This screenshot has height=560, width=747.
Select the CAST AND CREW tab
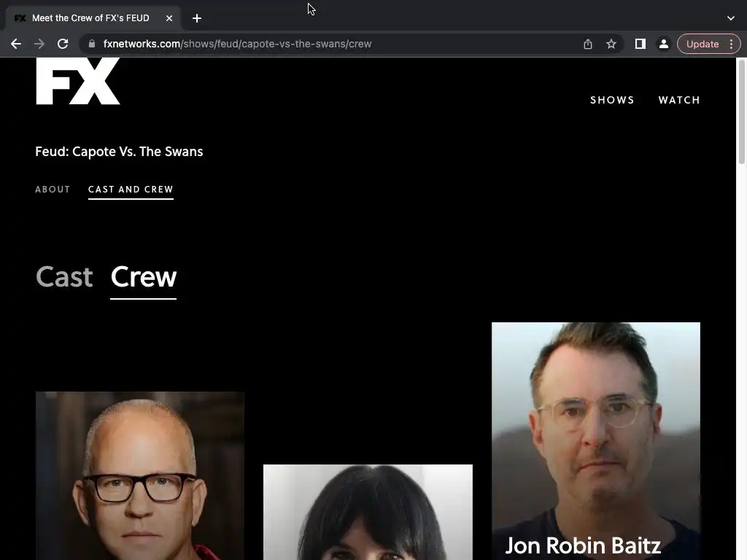(131, 190)
